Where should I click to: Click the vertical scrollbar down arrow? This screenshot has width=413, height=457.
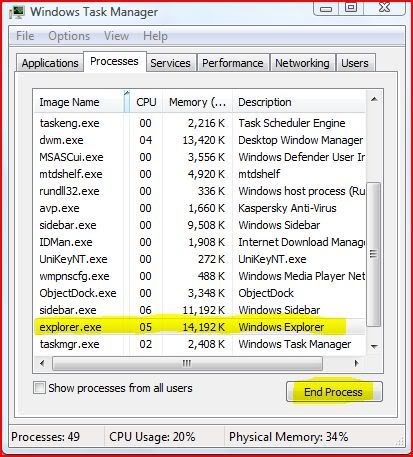[374, 346]
